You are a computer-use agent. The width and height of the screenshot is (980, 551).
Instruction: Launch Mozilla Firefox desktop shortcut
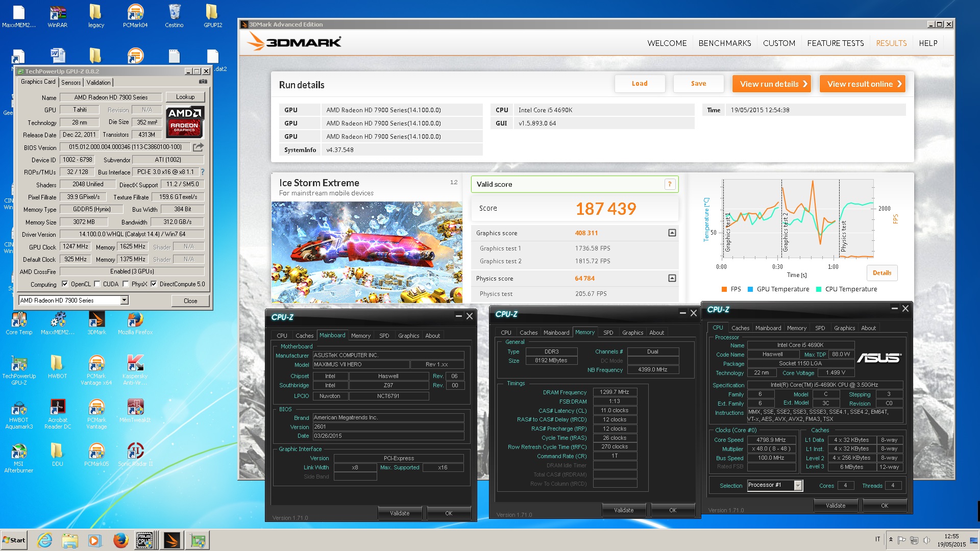(135, 323)
